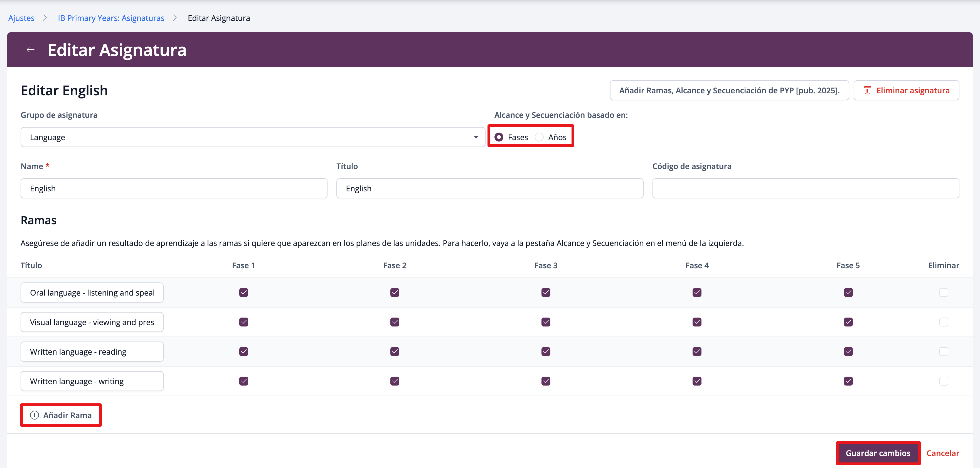Select the Fases radio button
The image size is (980, 468).
pos(499,137)
